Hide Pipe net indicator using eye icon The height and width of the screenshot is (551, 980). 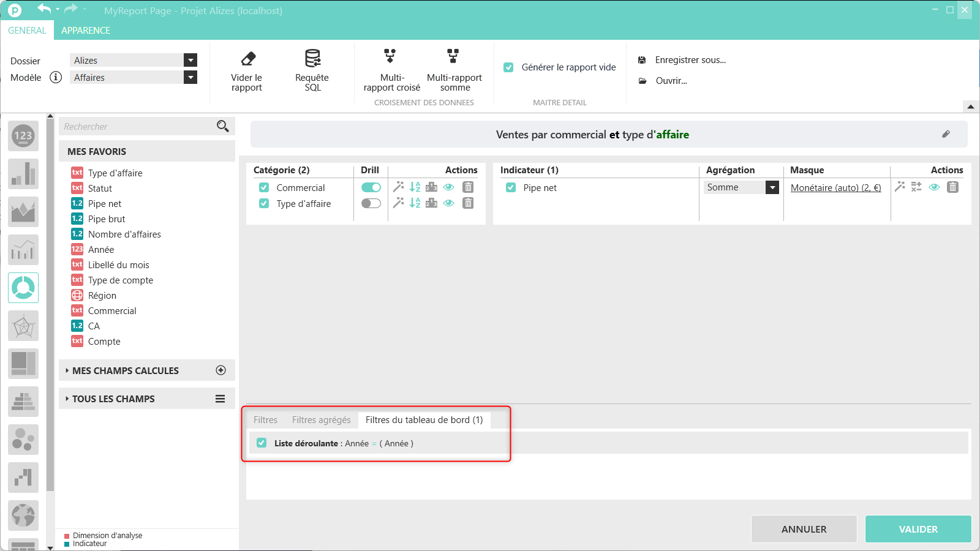(934, 187)
